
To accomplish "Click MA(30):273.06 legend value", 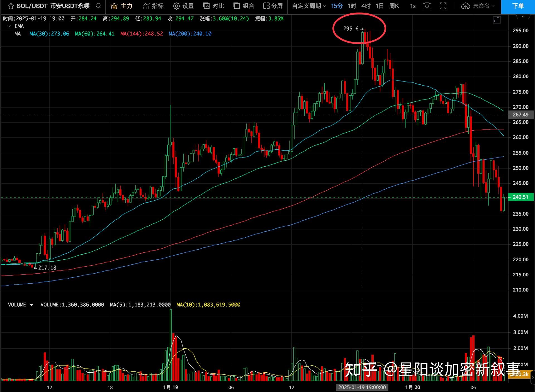I will (49, 34).
